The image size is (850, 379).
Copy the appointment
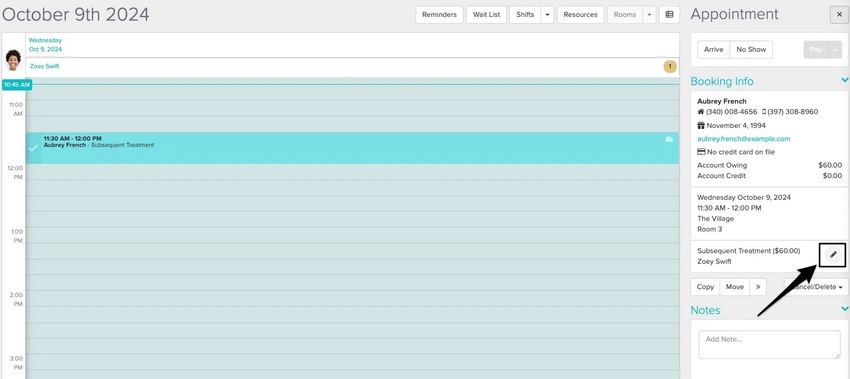[705, 287]
